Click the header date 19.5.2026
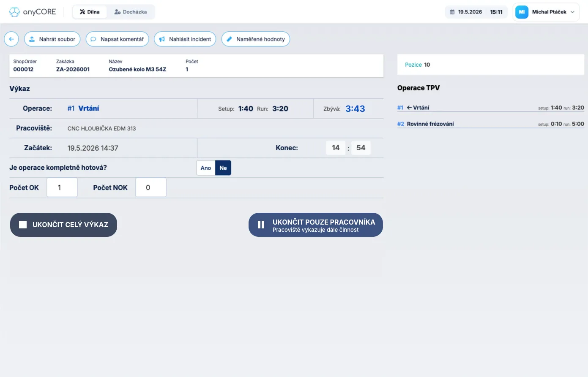Screen dimensions: 588x377 pyautogui.click(x=470, y=12)
